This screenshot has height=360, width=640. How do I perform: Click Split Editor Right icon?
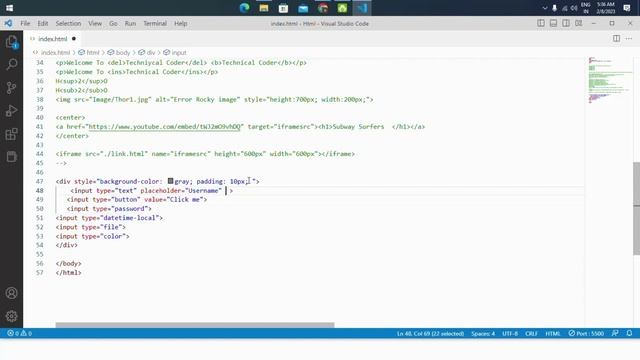(x=616, y=38)
